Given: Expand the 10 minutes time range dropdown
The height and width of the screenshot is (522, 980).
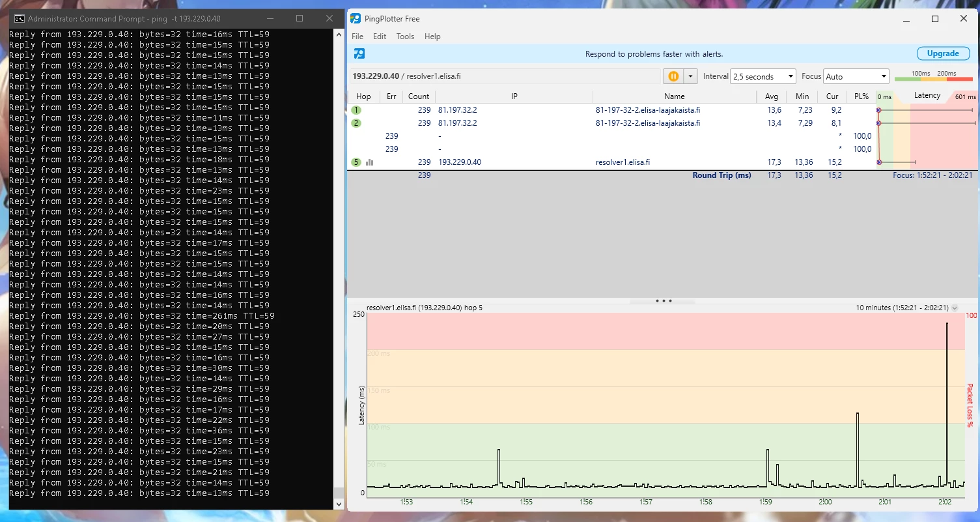Looking at the screenshot, I should 955,308.
